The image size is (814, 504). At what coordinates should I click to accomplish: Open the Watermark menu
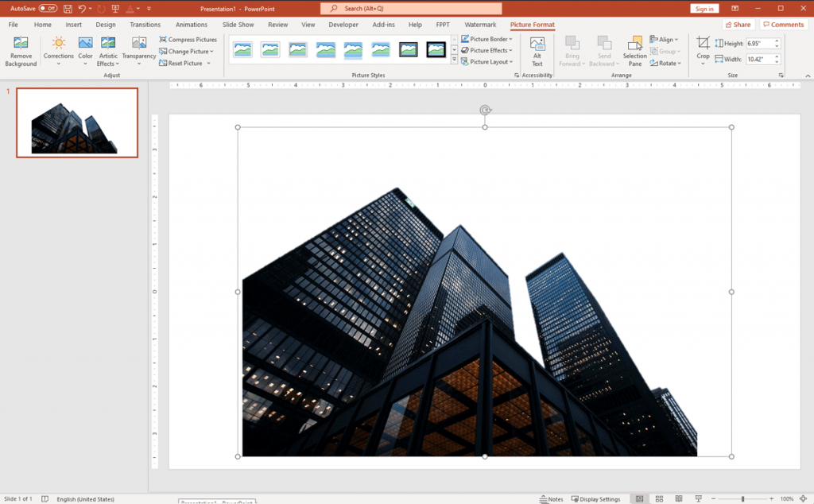pos(480,24)
